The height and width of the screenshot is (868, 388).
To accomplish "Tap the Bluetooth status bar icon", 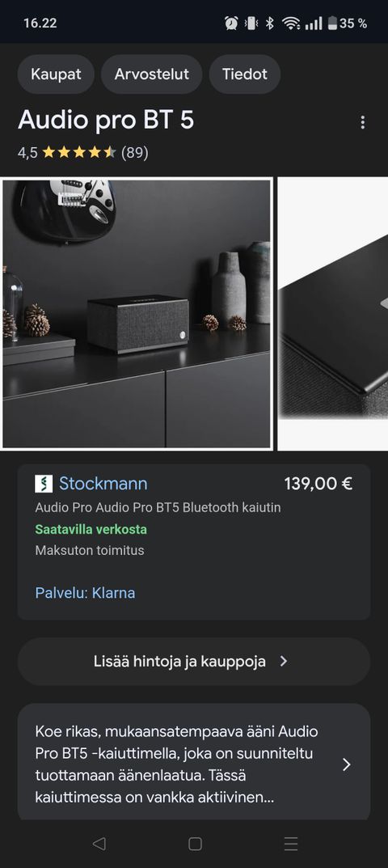I will point(269,23).
